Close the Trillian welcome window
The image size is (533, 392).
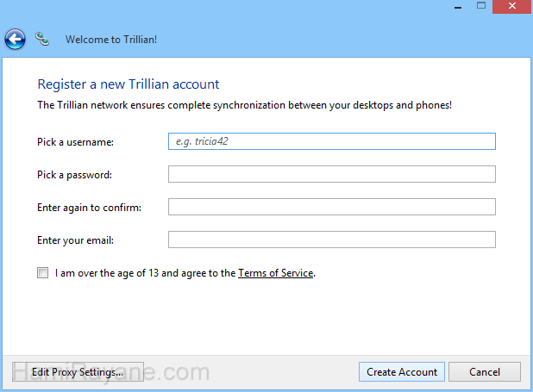click(512, 6)
